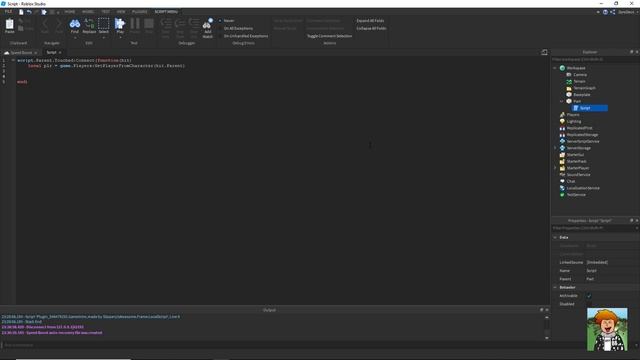Click the Select dashed-box icon

click(104, 23)
